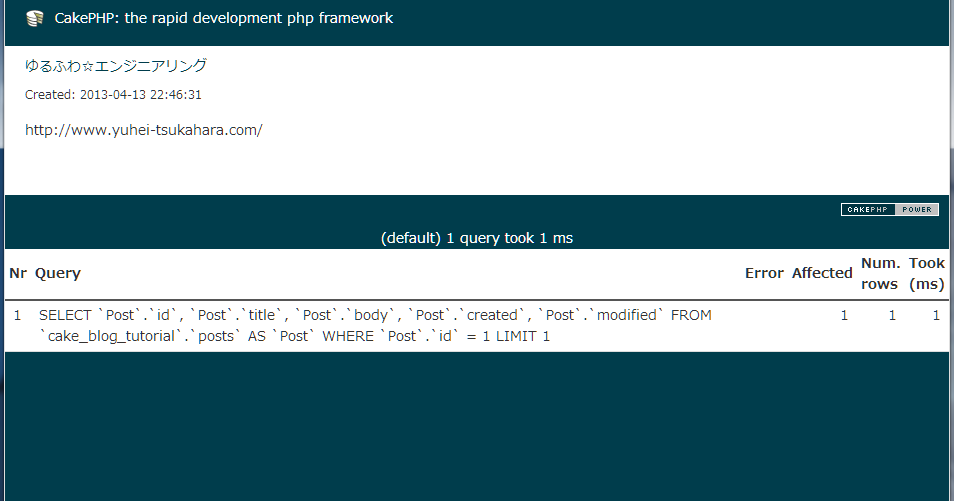Click the "(default) 1 query took 1 ms" caption

[477, 238]
